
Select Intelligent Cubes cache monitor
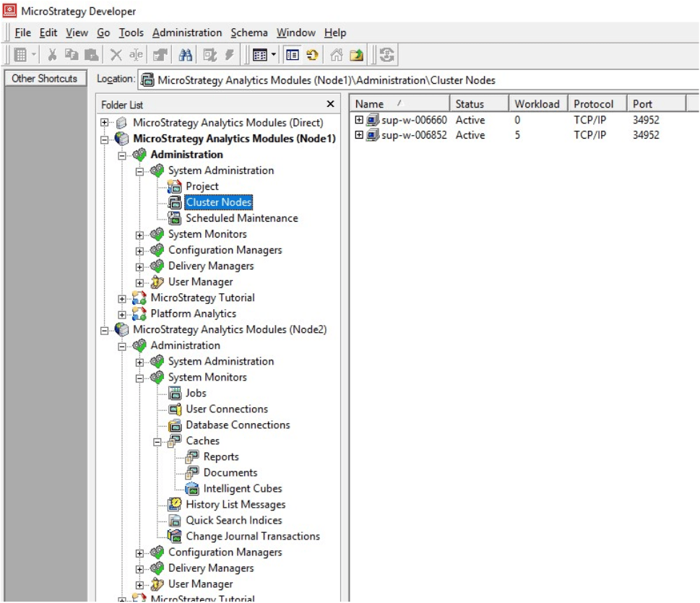coord(243,489)
